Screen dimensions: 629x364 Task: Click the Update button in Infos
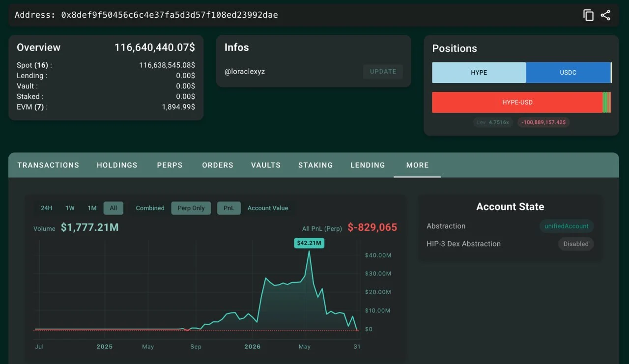click(383, 71)
